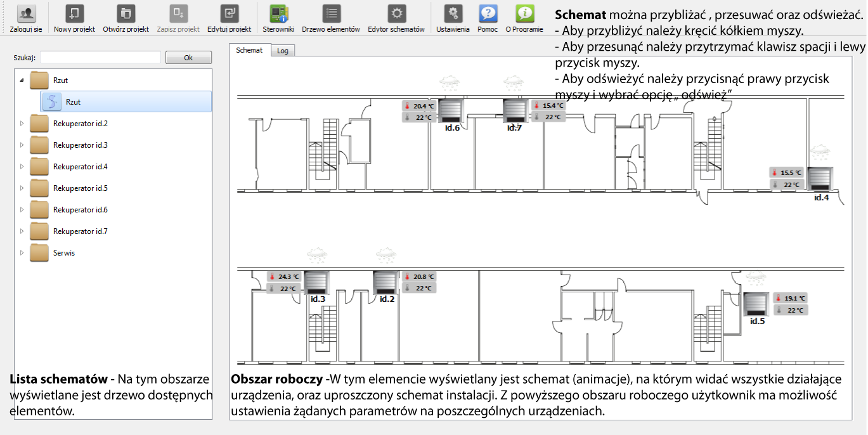Focus the Szukaj search field
Viewport: 868px width, 435px height.
point(100,58)
